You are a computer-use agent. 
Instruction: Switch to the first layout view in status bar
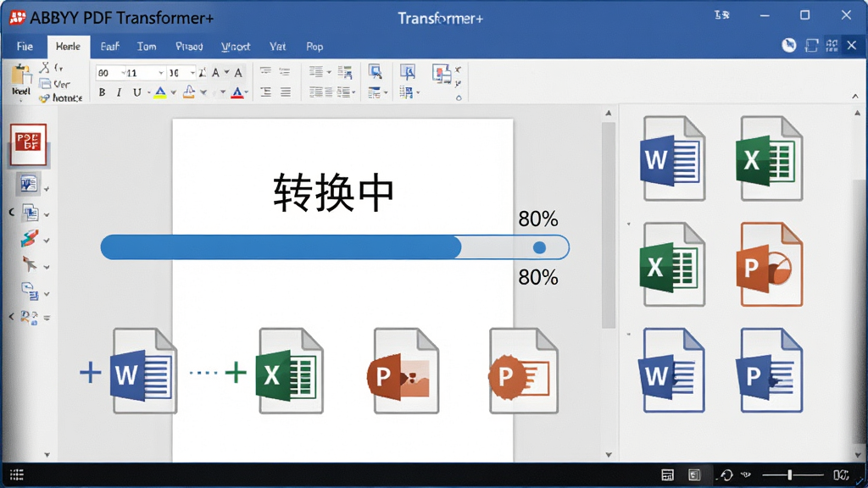click(x=668, y=474)
